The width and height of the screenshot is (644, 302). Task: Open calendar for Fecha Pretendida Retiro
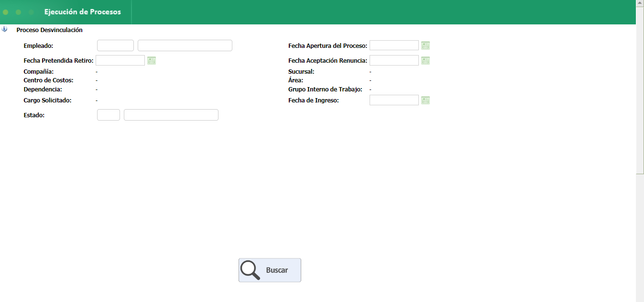152,60
